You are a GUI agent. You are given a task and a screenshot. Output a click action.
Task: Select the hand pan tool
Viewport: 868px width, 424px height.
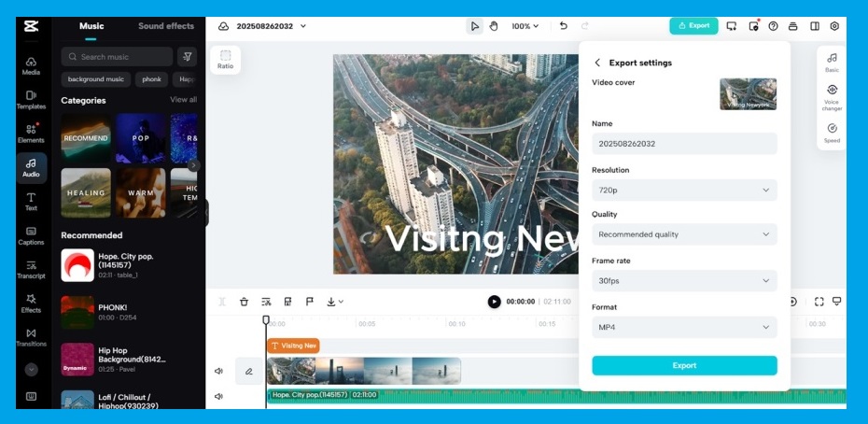tap(493, 26)
